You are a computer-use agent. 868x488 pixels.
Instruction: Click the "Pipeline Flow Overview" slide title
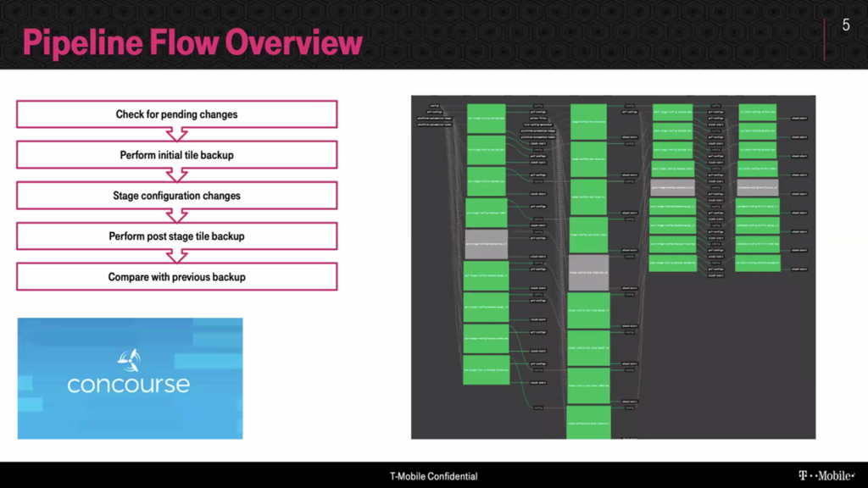192,42
